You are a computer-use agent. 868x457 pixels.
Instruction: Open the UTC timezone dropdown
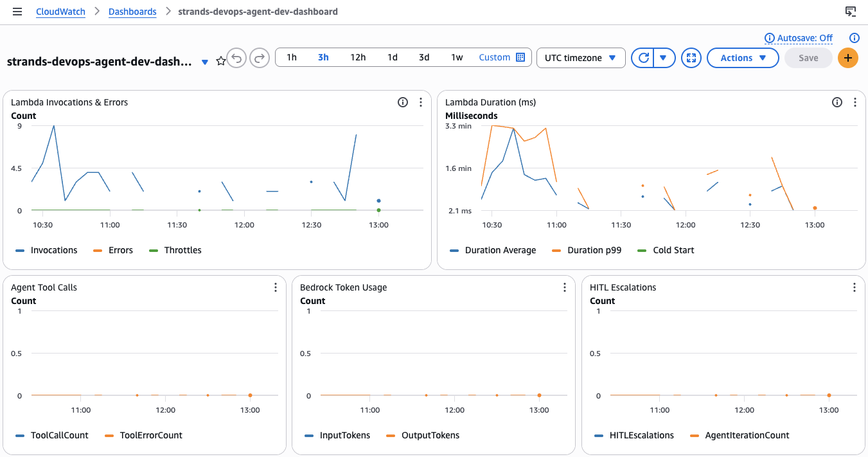click(581, 58)
